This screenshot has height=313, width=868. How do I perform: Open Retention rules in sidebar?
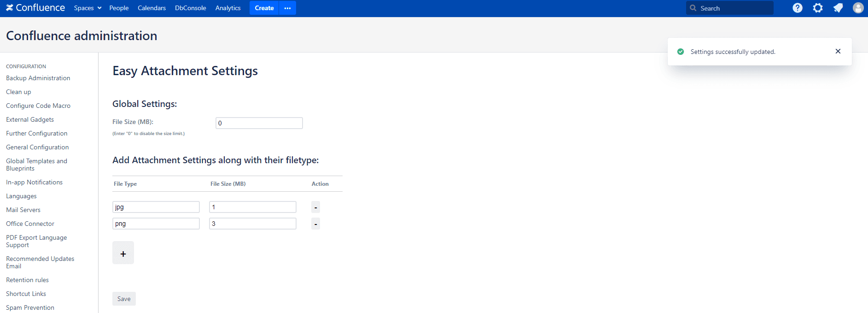click(27, 280)
